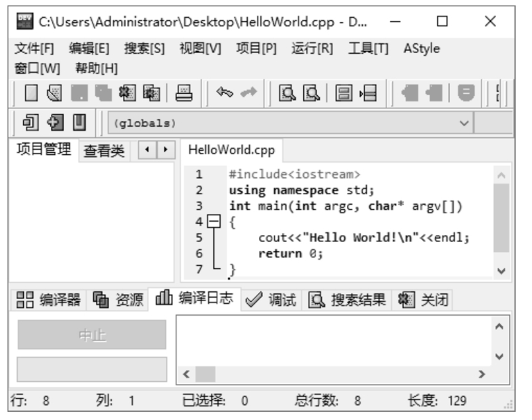Click the Print toolbar icon
Screen dimensions: 532x420
[x=184, y=93]
